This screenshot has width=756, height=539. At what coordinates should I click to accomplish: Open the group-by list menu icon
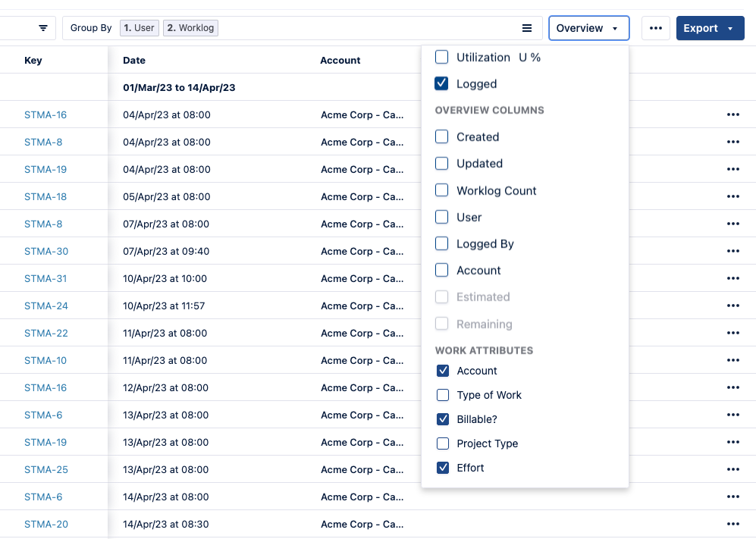pos(527,28)
